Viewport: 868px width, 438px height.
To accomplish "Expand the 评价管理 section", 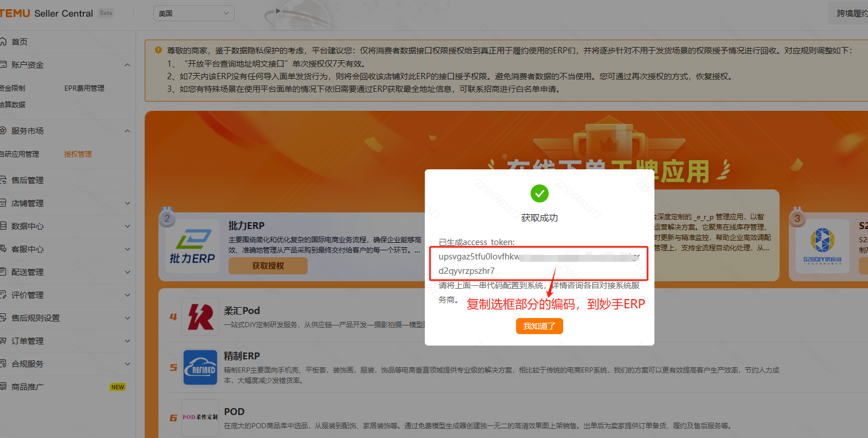I will (x=127, y=295).
